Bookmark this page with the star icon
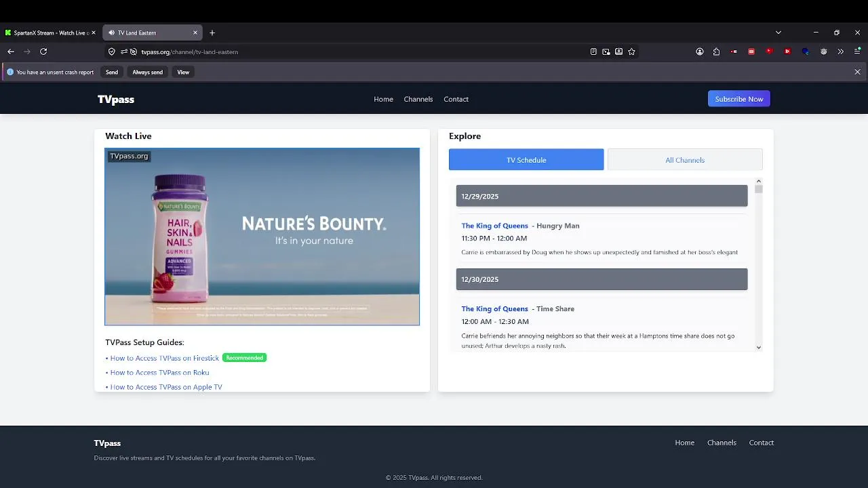This screenshot has height=488, width=868. [x=632, y=52]
